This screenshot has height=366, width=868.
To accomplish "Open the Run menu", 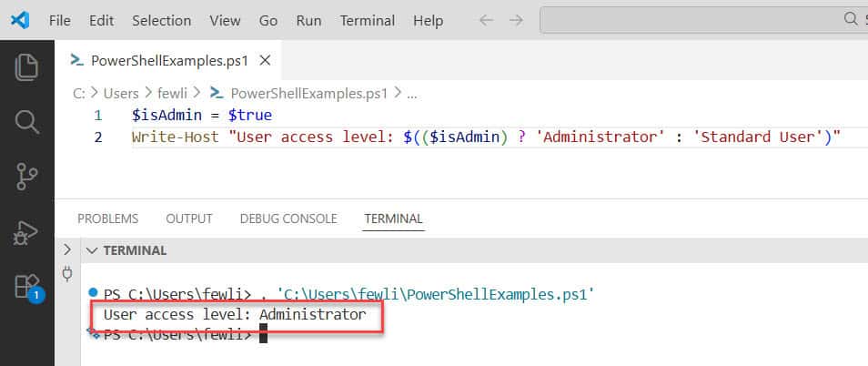I will tap(308, 21).
